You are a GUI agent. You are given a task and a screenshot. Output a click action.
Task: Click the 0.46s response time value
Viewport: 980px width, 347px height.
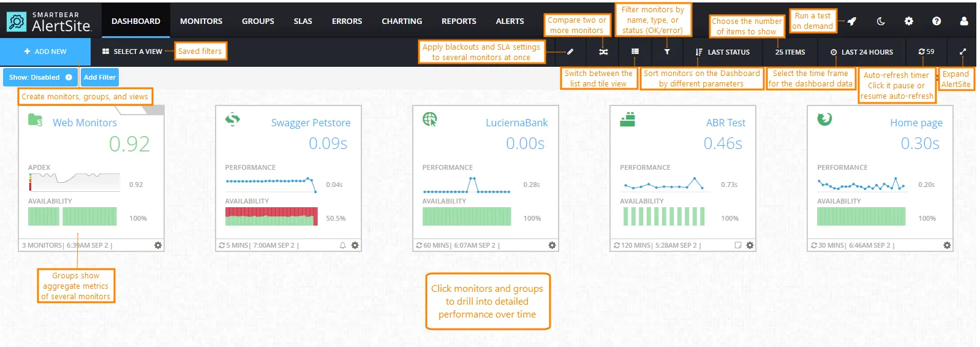[723, 143]
